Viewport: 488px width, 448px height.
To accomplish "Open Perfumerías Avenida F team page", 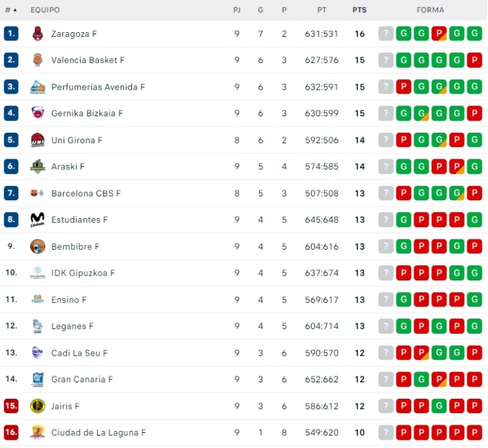I will (98, 87).
